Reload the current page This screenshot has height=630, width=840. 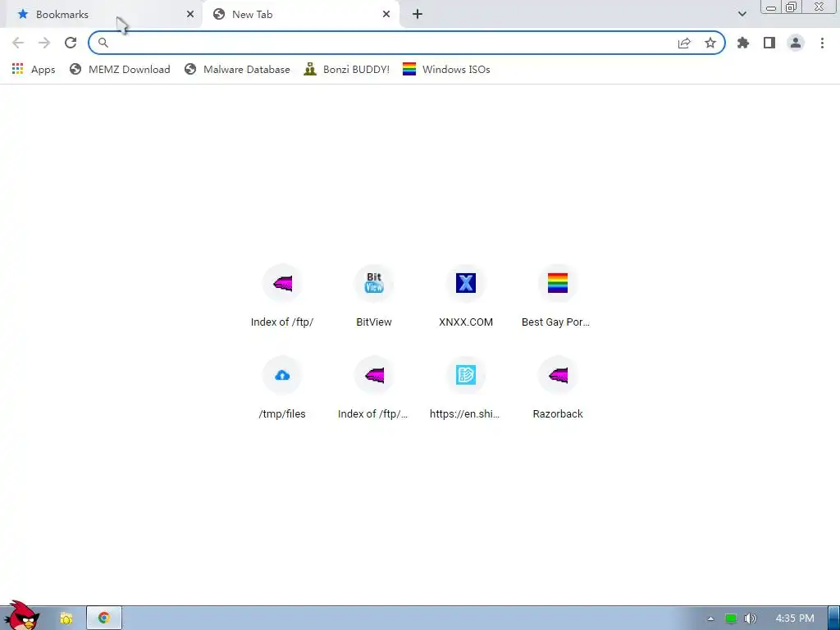pos(71,43)
